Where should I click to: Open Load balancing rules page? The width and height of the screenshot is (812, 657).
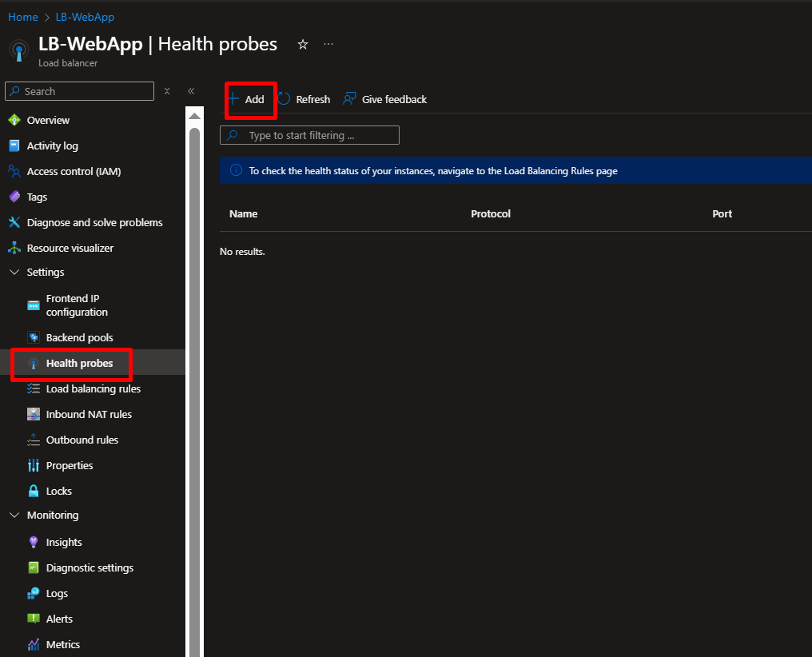(93, 388)
